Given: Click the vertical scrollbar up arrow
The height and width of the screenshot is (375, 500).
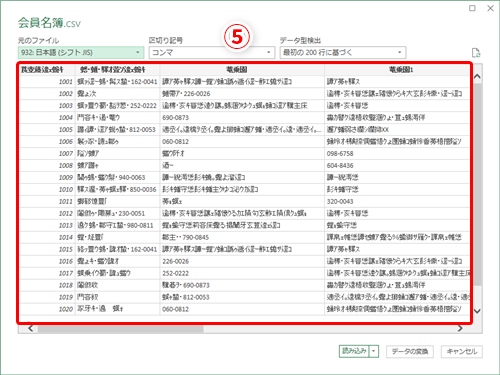Looking at the screenshot, I should pyautogui.click(x=477, y=76).
